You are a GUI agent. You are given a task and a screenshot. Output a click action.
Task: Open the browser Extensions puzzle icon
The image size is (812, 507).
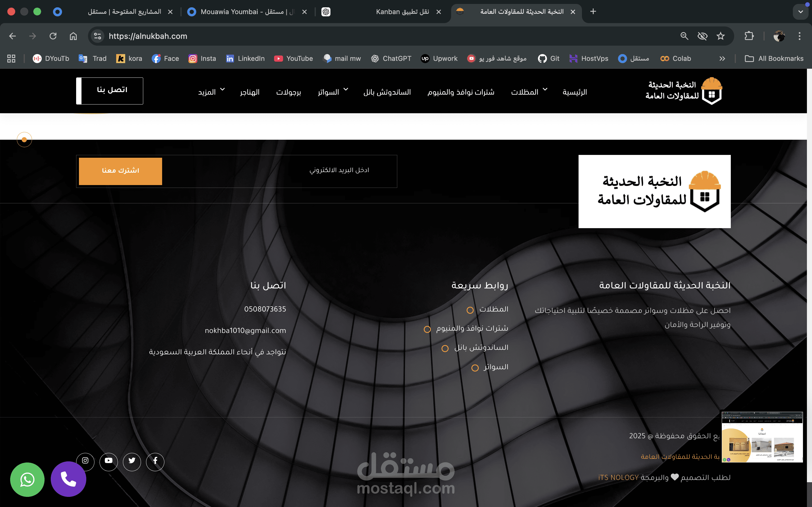pos(749,36)
